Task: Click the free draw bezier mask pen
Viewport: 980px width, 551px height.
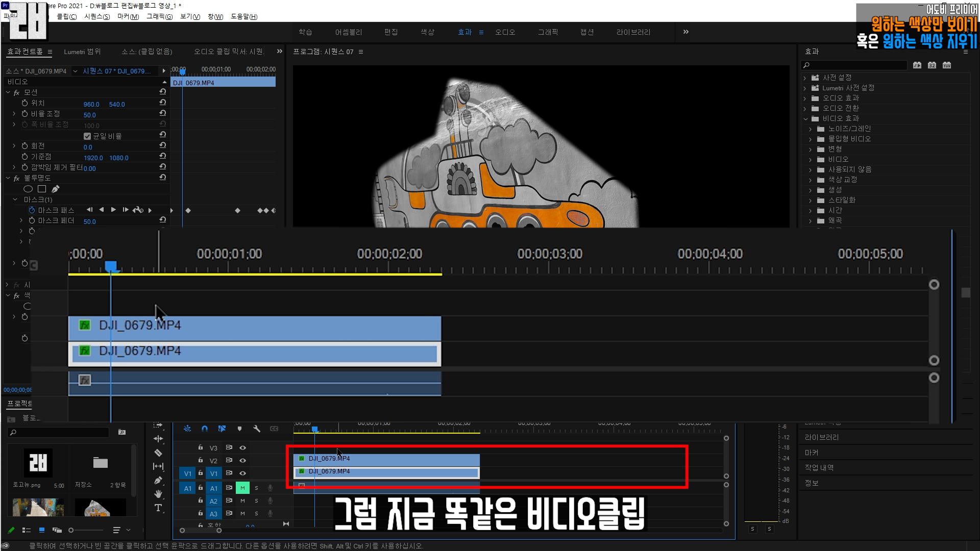Action: (56, 189)
